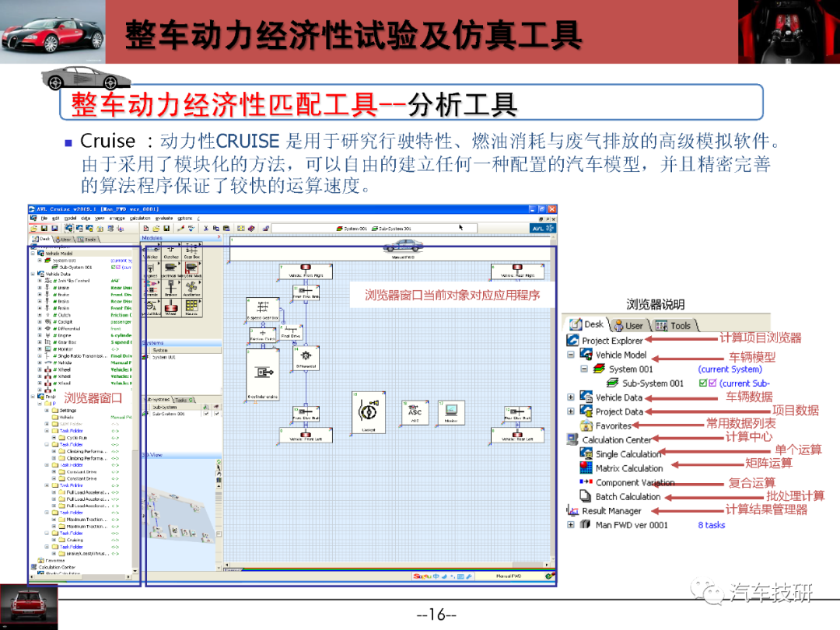Toggle first checkbox in Sub-systems list Sub-System 001 row
The width and height of the screenshot is (840, 630).
pyautogui.click(x=206, y=414)
